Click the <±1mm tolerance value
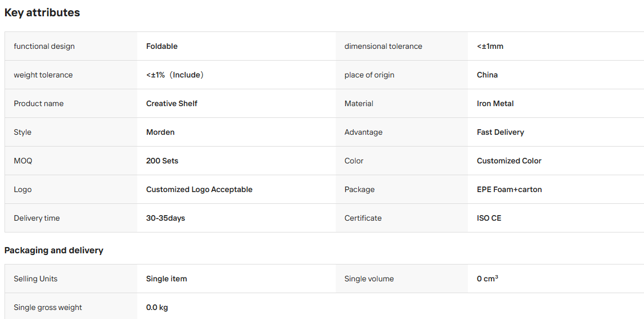 [490, 46]
